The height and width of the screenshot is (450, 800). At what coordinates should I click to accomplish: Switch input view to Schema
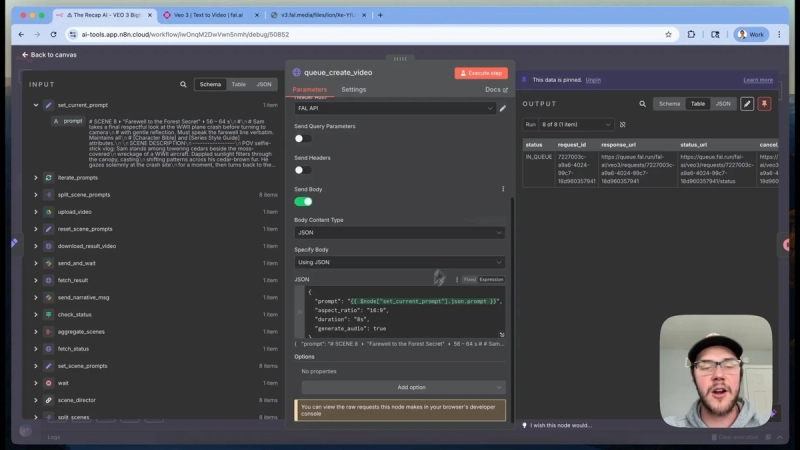(x=210, y=84)
